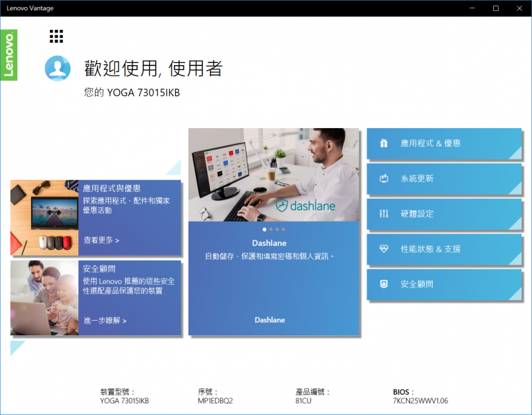This screenshot has height=415, width=532.
Task: Open the 安全顧問 tile label on the right
Action: click(x=417, y=284)
